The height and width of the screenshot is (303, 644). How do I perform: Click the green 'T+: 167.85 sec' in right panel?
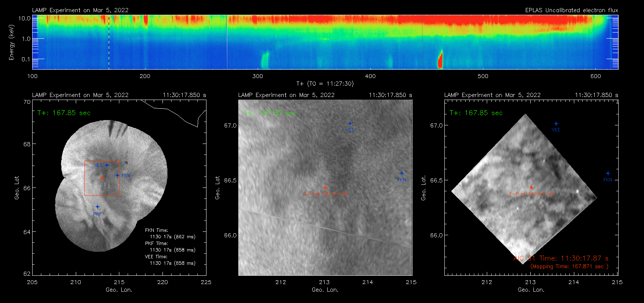click(x=476, y=113)
